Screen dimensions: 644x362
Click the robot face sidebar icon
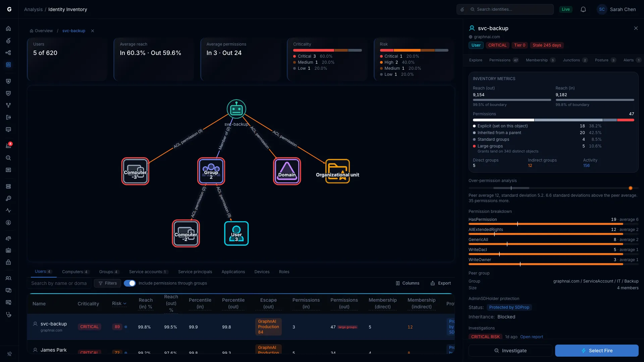coord(8,250)
